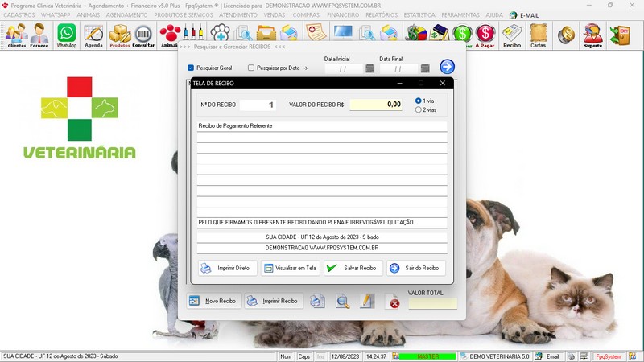
Task: Open the Cartas parchment icon
Action: 538,35
